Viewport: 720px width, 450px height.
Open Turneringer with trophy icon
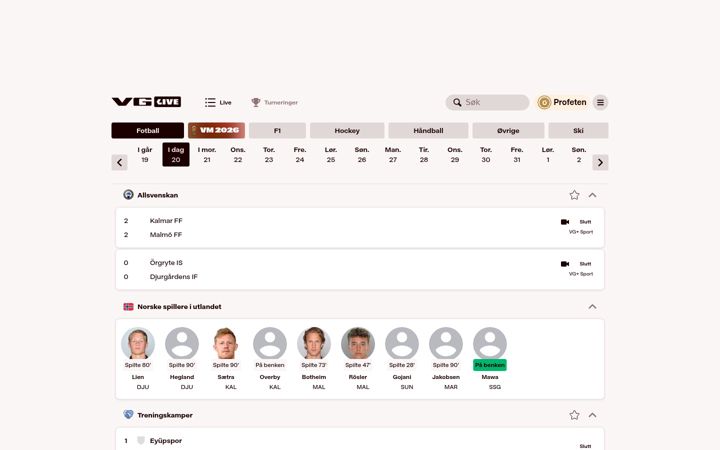pyautogui.click(x=275, y=102)
